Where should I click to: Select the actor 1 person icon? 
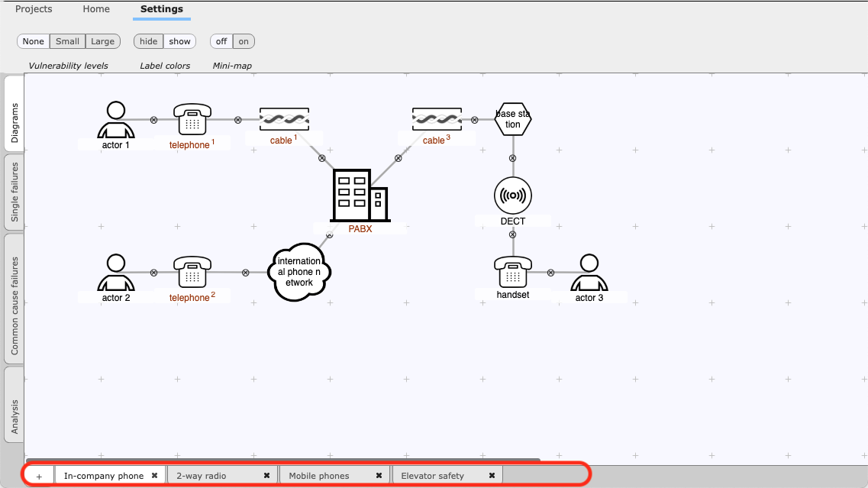(x=116, y=119)
